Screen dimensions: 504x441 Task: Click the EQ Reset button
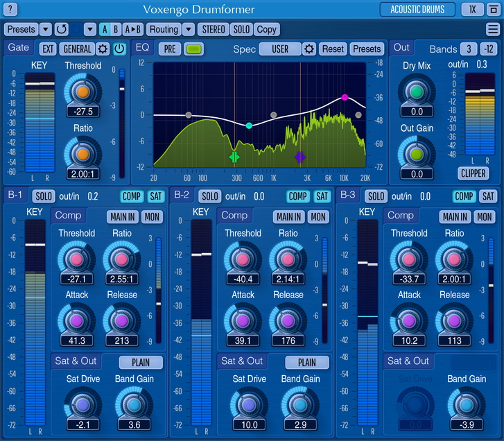333,49
